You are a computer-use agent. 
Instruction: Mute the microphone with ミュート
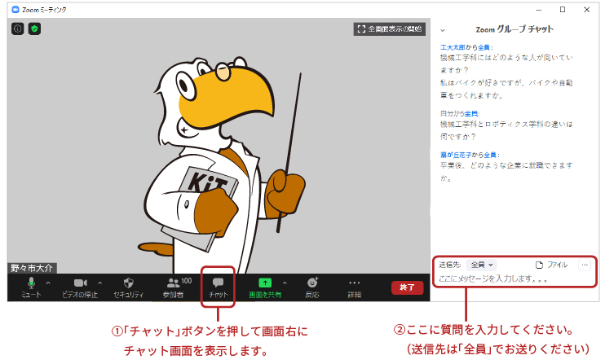point(31,287)
